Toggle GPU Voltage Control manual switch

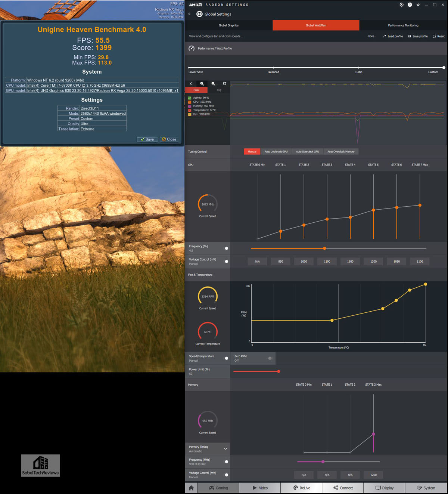coord(225,261)
